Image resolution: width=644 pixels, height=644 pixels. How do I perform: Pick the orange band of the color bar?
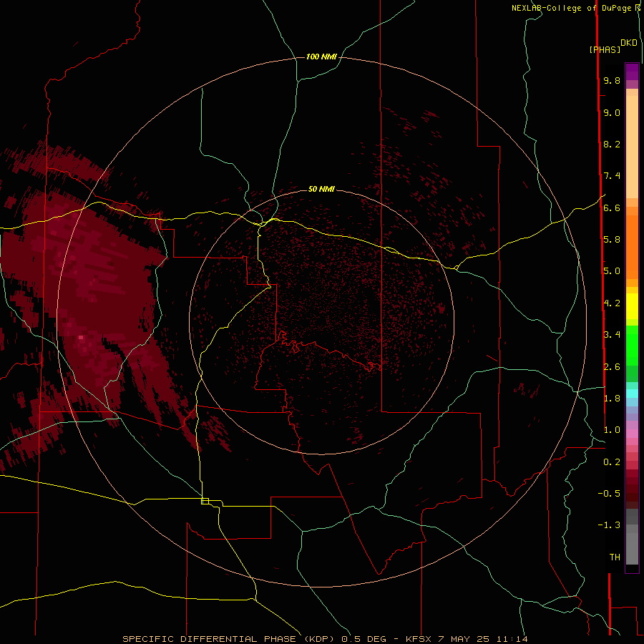pos(632,248)
